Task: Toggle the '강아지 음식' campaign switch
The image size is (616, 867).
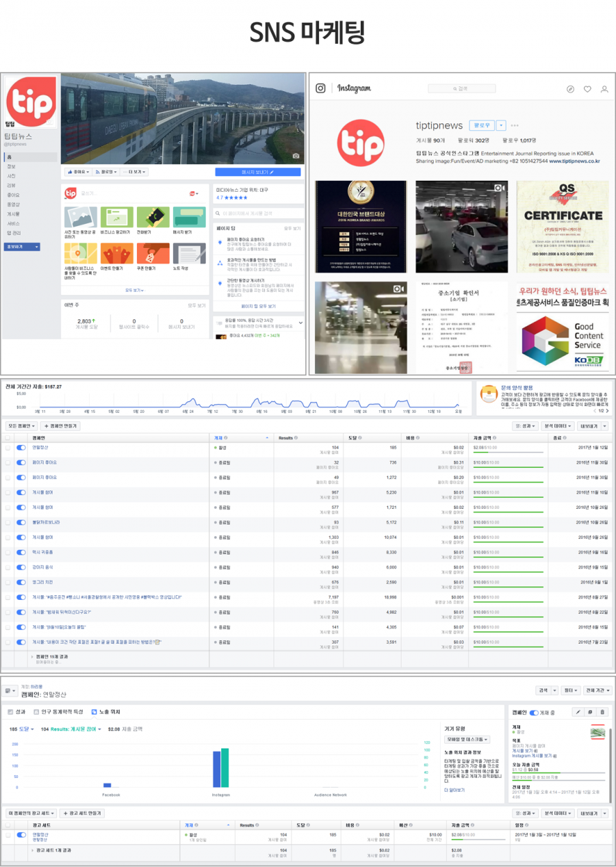Action: (21, 567)
